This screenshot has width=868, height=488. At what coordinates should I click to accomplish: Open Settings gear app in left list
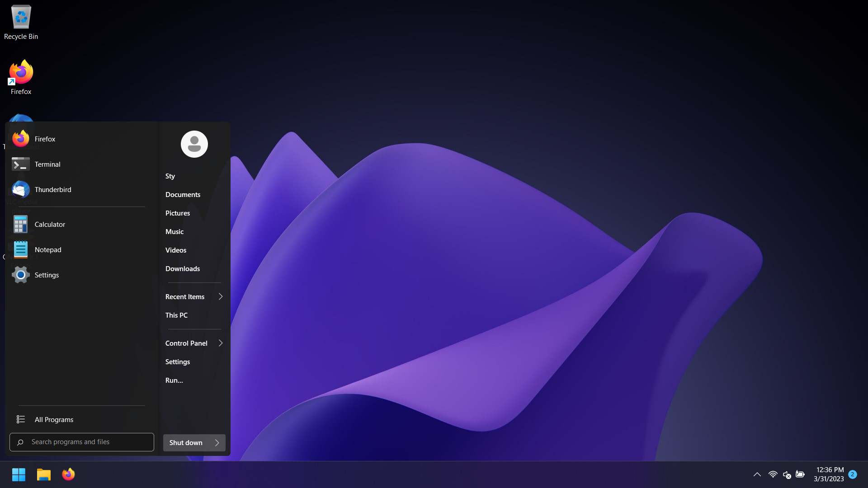coord(46,275)
